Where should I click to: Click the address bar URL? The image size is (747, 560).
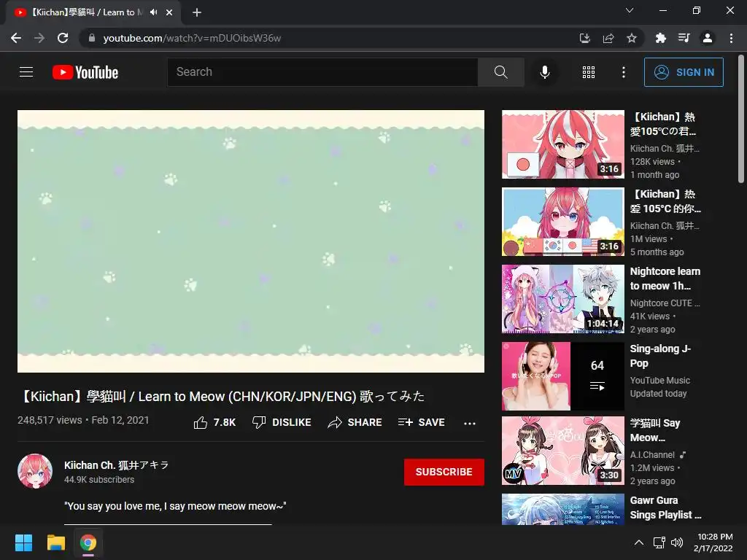[192, 38]
